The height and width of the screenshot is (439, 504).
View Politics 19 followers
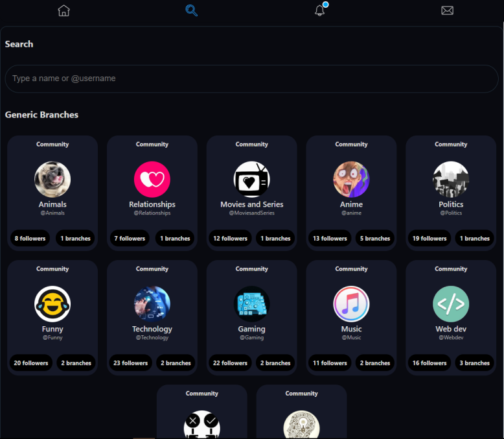[x=430, y=239]
